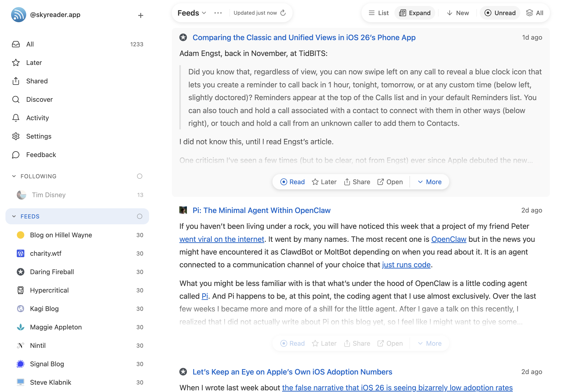This screenshot has width=569, height=392.
Task: Open the three-dots menu beside Feeds
Action: (218, 13)
